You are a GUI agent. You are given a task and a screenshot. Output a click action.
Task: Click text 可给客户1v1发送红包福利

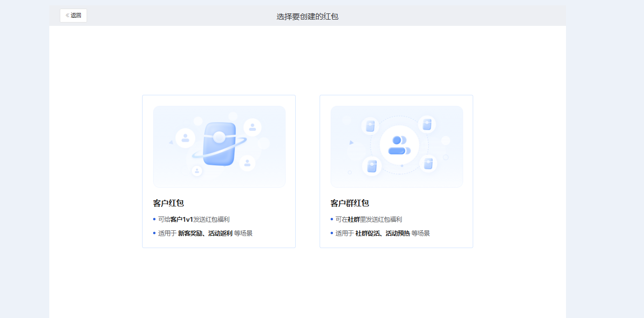tap(194, 219)
